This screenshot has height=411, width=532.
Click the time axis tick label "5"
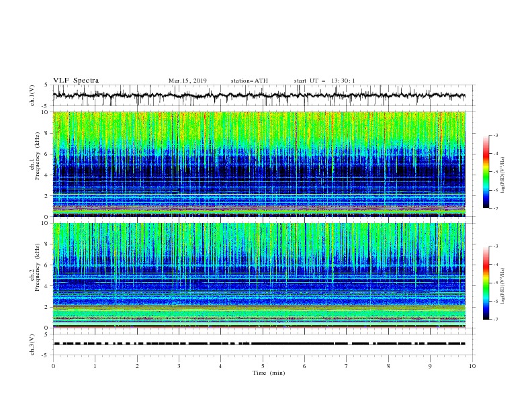click(x=263, y=366)
